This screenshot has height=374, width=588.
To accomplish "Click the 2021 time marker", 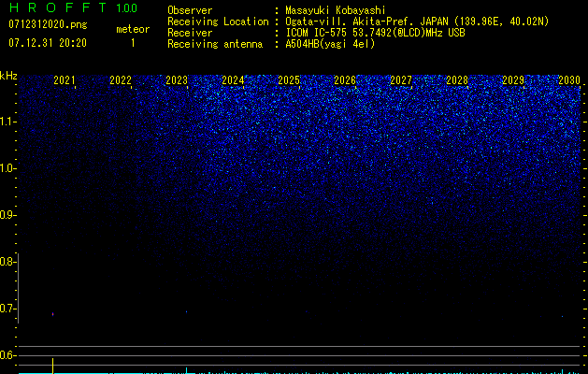I will pyautogui.click(x=65, y=80).
